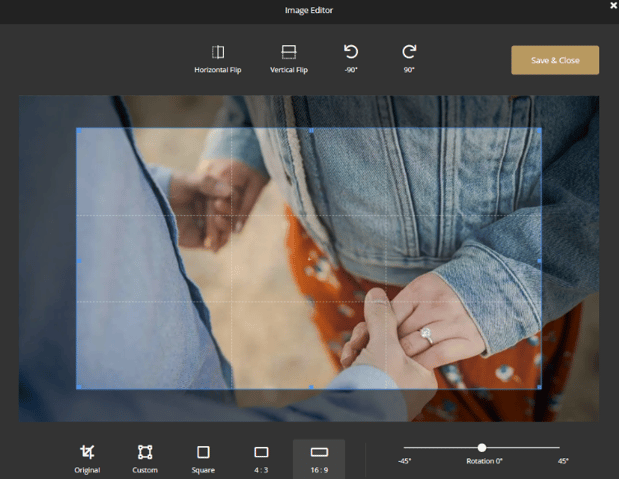Click the top-left crop corner handle

pos(77,130)
